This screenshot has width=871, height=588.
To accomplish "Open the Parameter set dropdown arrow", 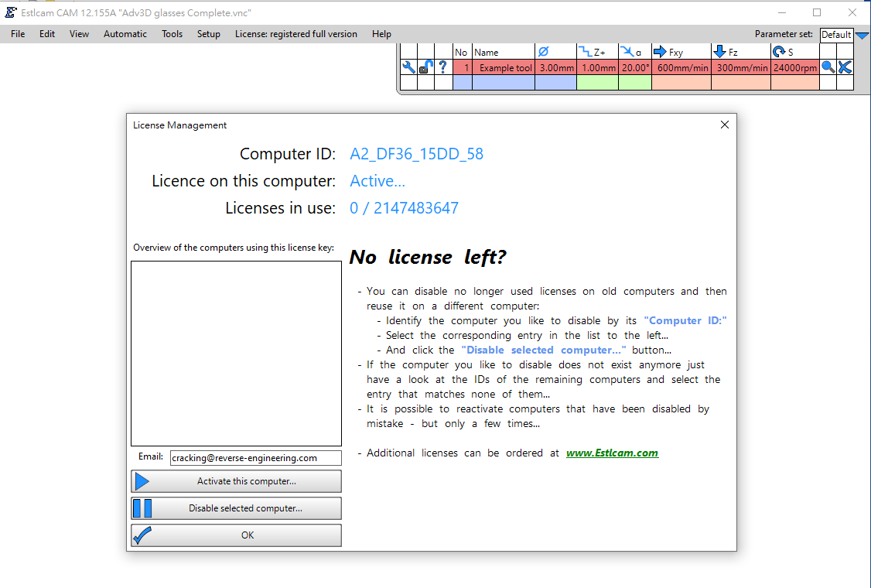I will click(862, 35).
